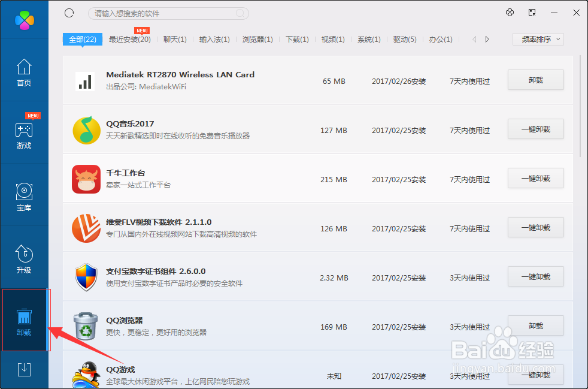Viewport: 588px width, 389px height.
Task: Open the 频率排序 sort order dropdown
Action: [x=538, y=38]
